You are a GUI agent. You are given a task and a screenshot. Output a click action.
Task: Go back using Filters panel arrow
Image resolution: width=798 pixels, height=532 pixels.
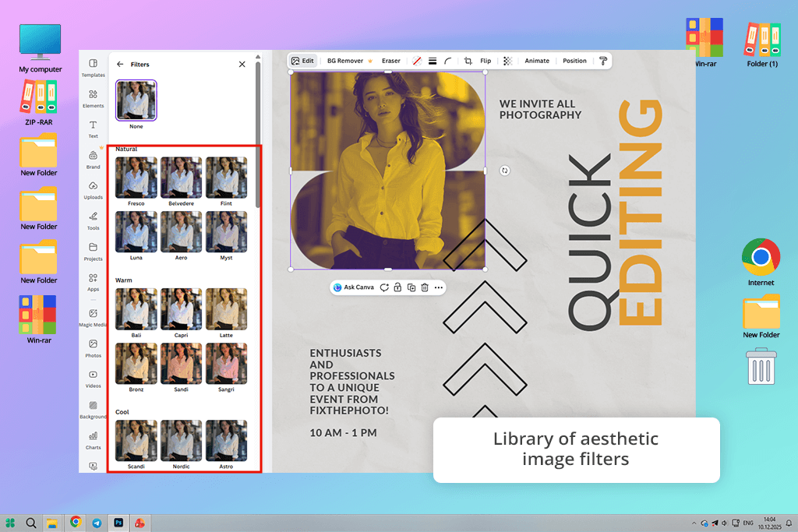pyautogui.click(x=120, y=64)
